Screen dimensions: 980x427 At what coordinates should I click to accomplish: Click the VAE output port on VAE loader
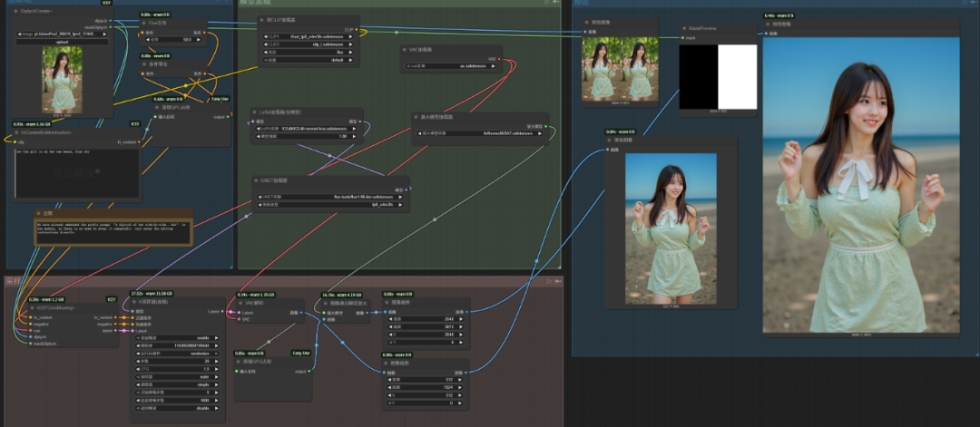click(497, 60)
